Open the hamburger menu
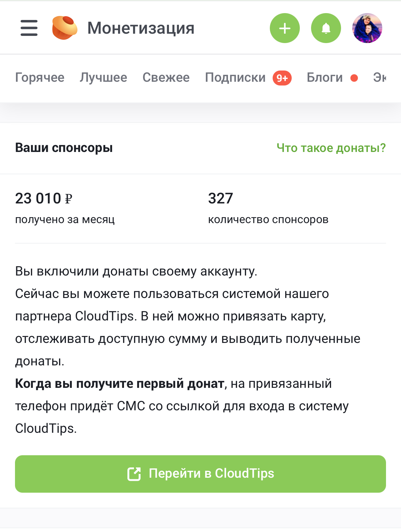The height and width of the screenshot is (532, 401). click(29, 28)
